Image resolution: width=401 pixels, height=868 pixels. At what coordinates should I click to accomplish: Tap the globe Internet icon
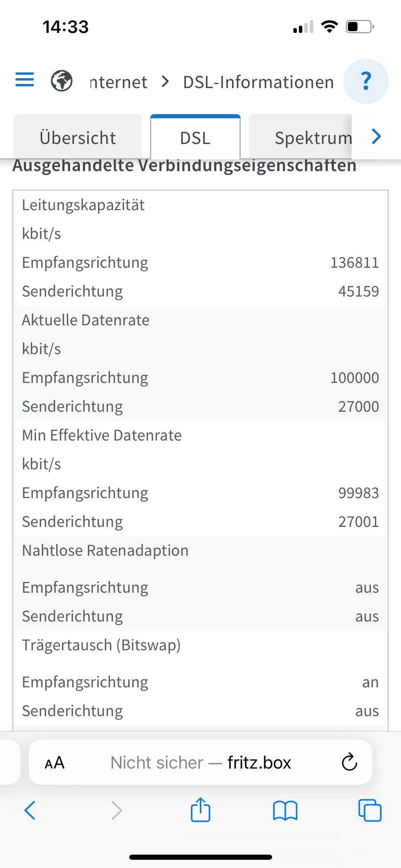click(x=62, y=81)
